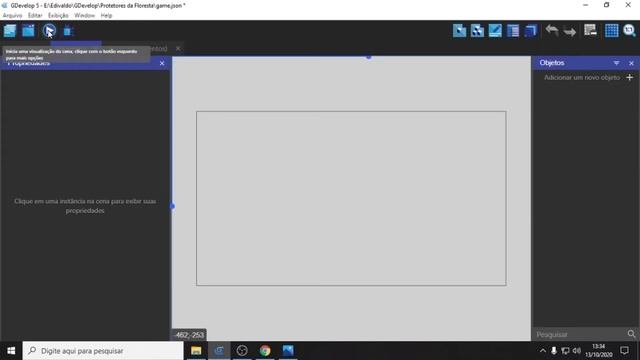This screenshot has width=640, height=360.
Task: Click the network tray icon
Action: (x=565, y=351)
